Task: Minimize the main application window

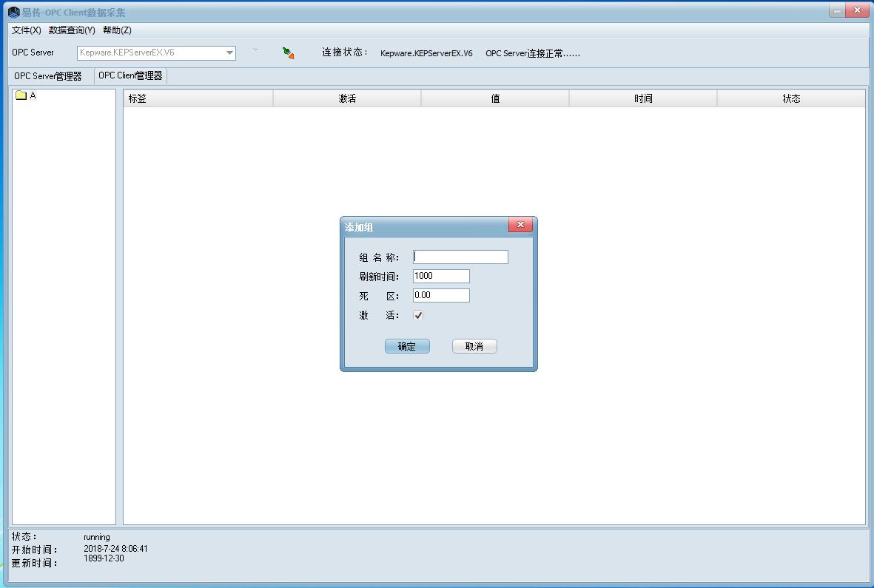Action: pos(837,11)
